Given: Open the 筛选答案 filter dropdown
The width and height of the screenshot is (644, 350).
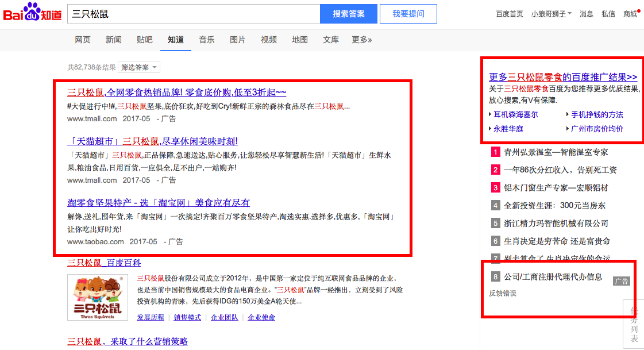Looking at the screenshot, I should 138,67.
